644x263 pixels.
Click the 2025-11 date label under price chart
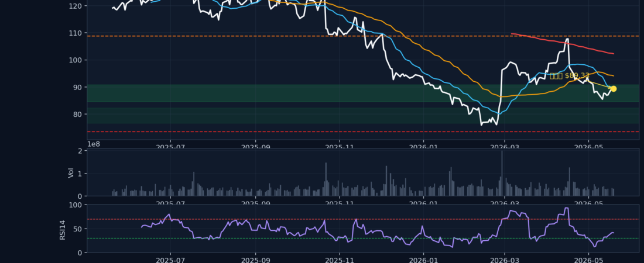(x=339, y=146)
